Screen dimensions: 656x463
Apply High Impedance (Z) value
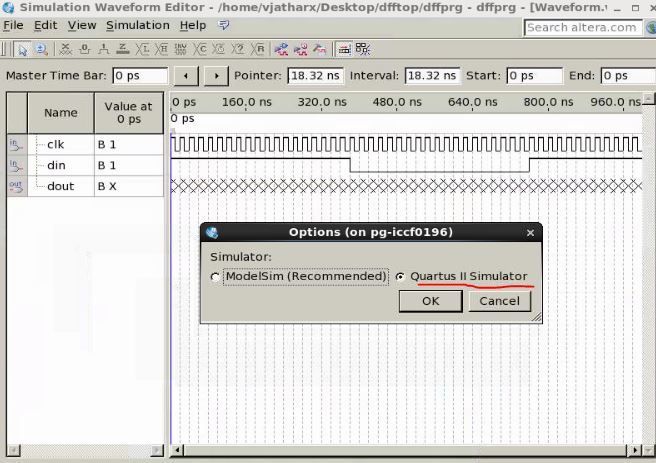(123, 50)
